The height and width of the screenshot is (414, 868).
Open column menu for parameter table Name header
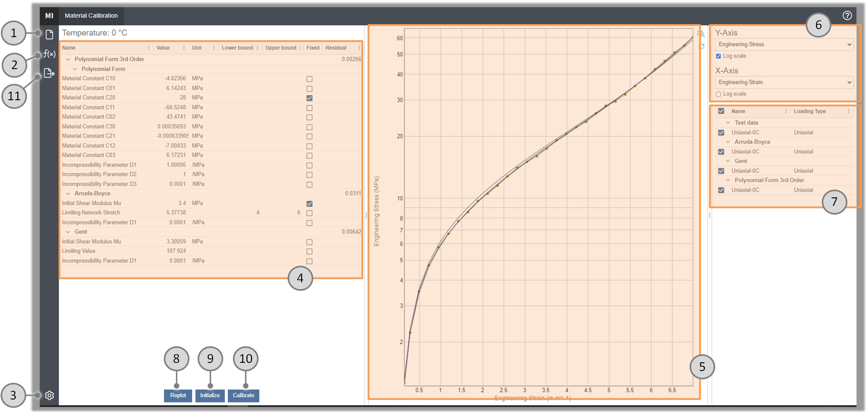148,48
